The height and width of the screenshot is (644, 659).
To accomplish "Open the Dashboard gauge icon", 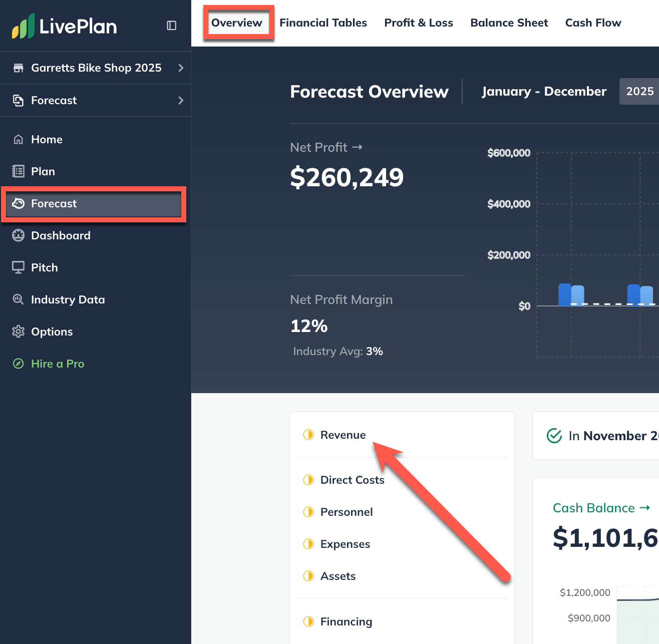I will (x=19, y=235).
